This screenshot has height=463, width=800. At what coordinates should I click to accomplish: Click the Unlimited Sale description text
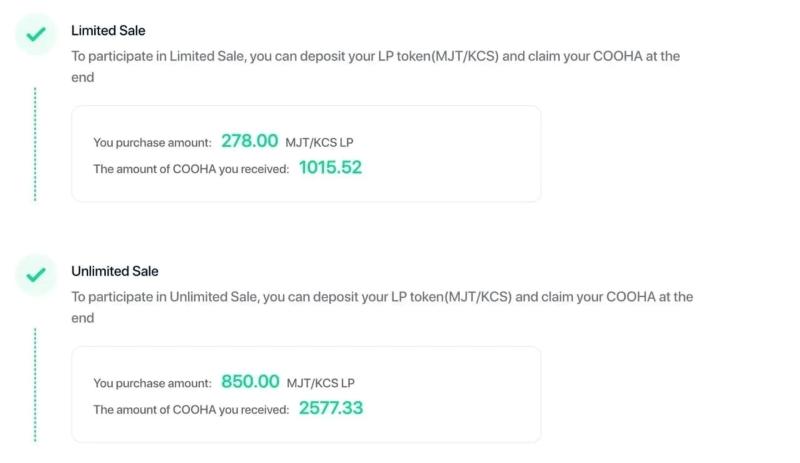[382, 307]
